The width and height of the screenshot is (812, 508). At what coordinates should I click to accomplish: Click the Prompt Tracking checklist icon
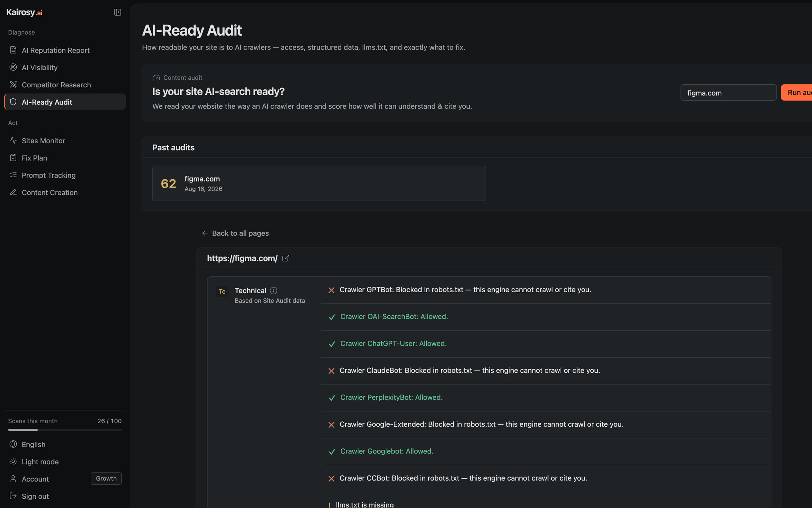[x=13, y=175]
